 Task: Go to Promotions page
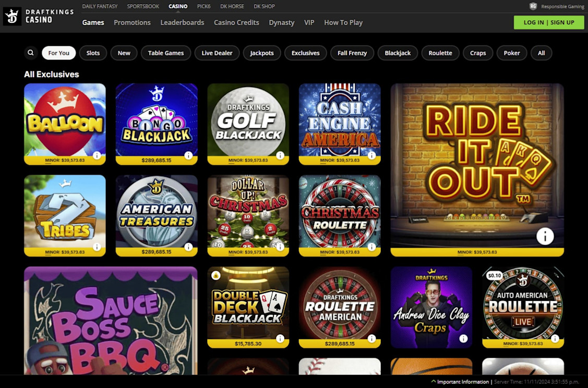coord(132,22)
